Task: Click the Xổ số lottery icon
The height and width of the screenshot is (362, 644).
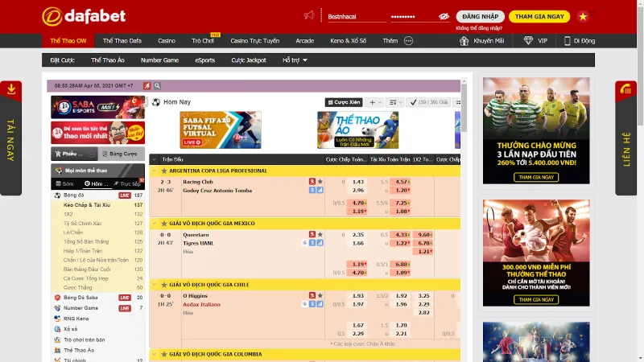Action: pyautogui.click(x=57, y=329)
